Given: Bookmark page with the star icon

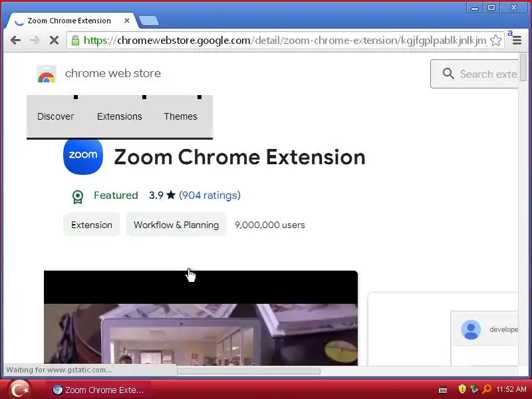Looking at the screenshot, I should [x=495, y=41].
